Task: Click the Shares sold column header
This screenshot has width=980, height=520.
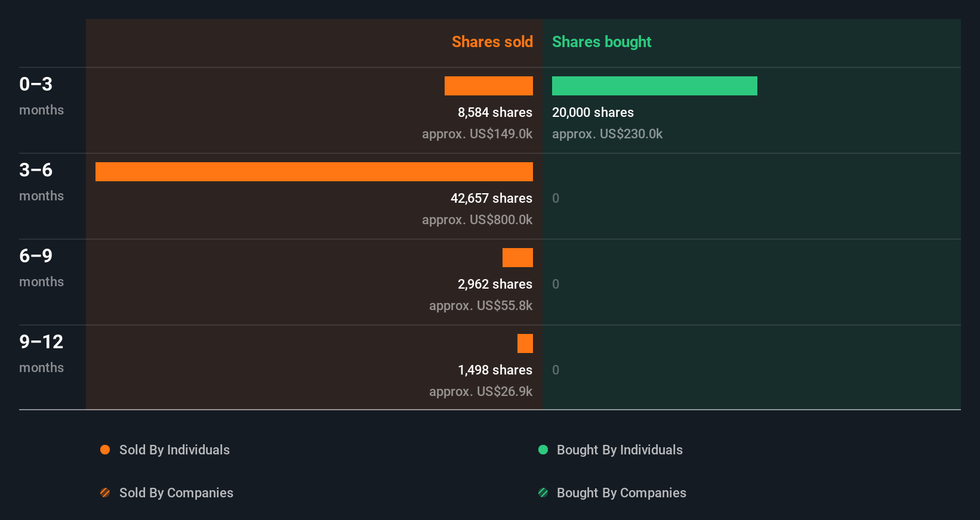Action: click(492, 42)
